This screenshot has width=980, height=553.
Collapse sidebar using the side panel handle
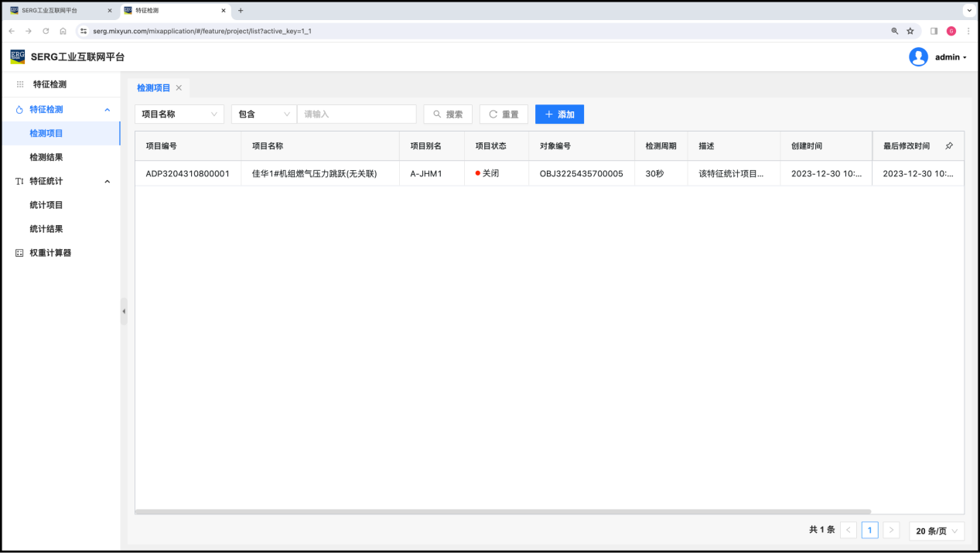[124, 311]
